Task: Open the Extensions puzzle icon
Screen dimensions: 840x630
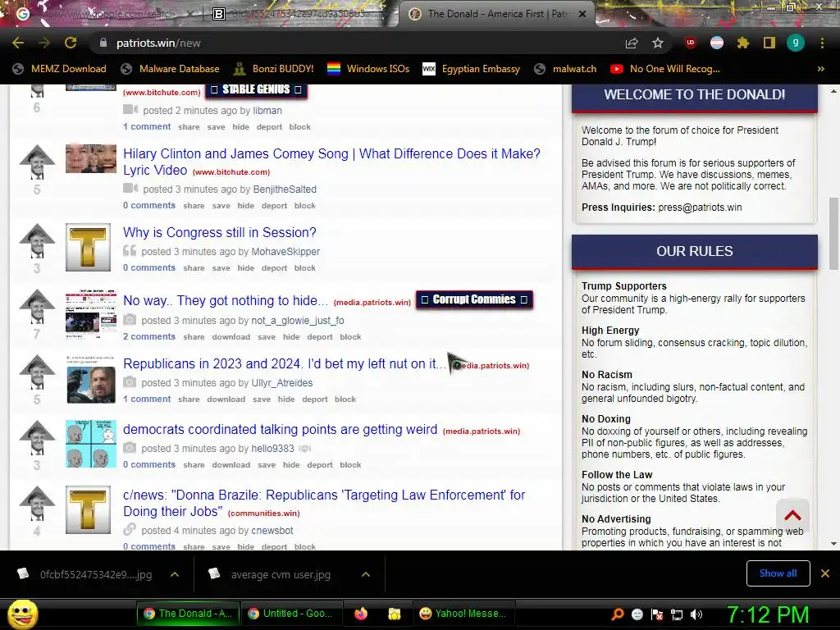Action: (742, 43)
